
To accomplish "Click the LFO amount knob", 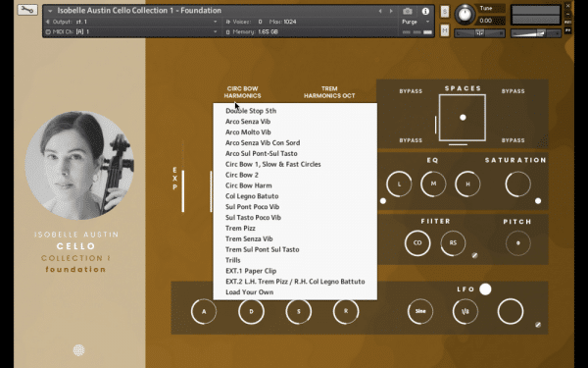I will click(x=511, y=311).
